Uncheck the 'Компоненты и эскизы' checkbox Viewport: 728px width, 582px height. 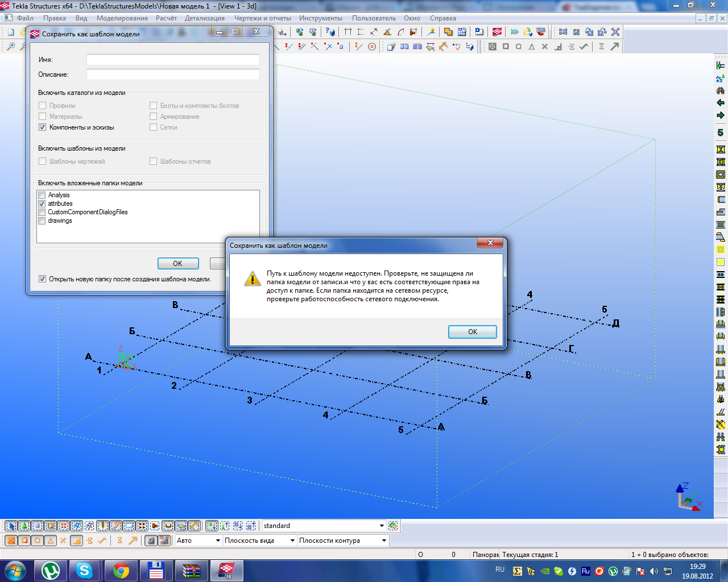(x=42, y=127)
